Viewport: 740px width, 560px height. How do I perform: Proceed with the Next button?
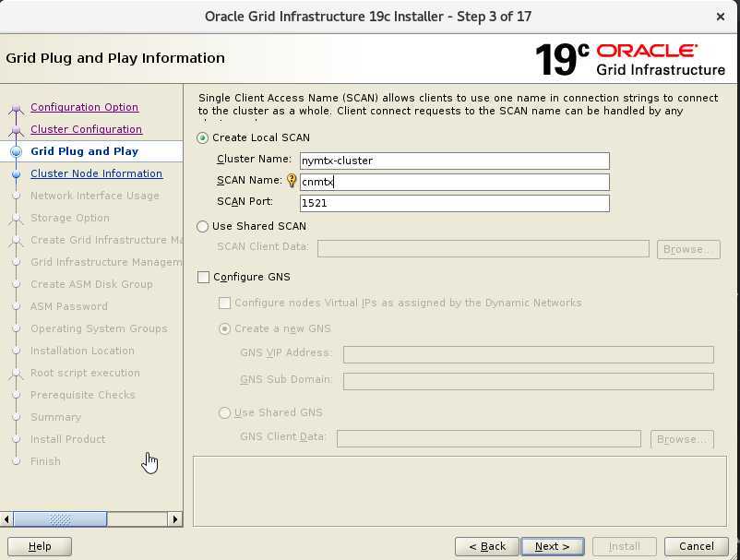click(552, 546)
